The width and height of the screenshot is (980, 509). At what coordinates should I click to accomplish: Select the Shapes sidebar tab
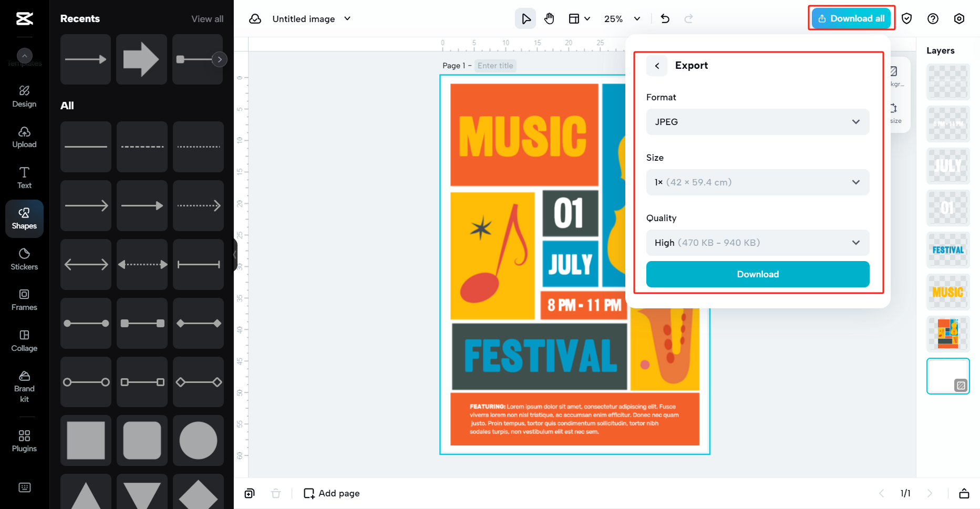point(24,219)
